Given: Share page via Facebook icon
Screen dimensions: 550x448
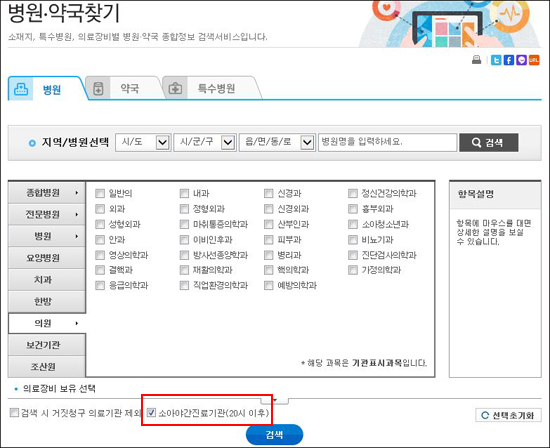Looking at the screenshot, I should coord(509,60).
